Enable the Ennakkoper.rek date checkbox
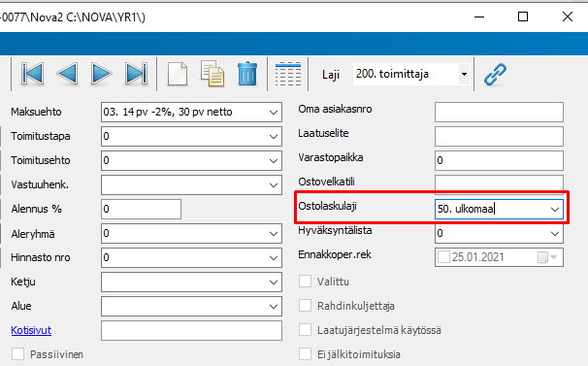 (443, 257)
